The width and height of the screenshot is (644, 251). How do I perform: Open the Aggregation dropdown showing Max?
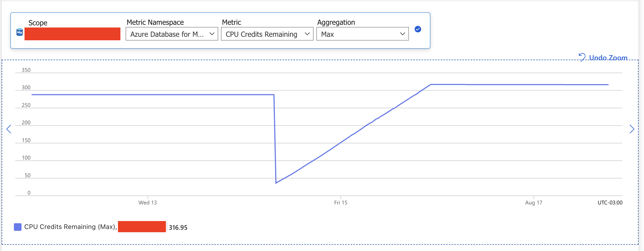[x=363, y=34]
